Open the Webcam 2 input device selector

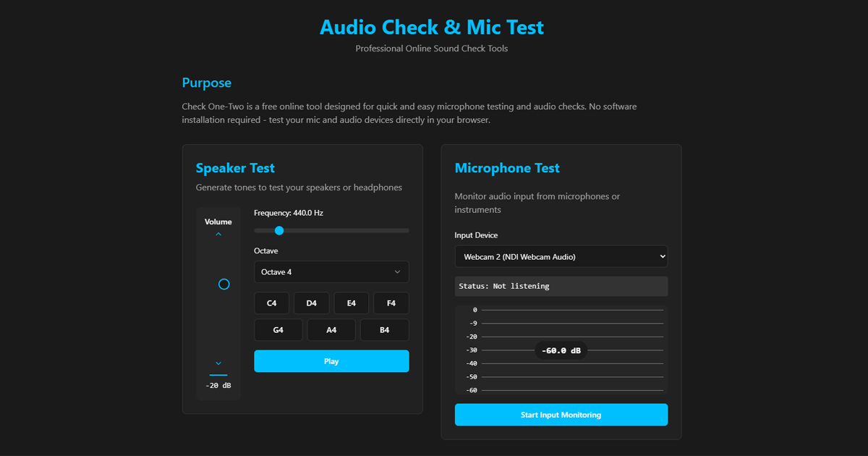point(561,256)
